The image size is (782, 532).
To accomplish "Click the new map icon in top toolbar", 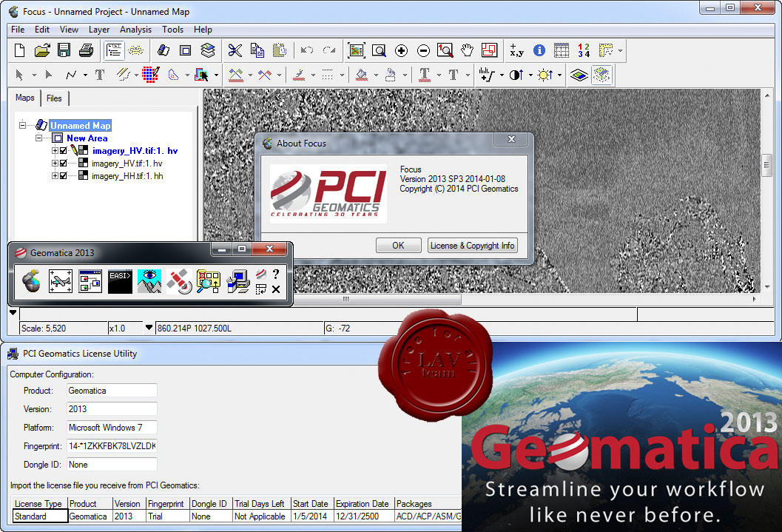I will [163, 50].
